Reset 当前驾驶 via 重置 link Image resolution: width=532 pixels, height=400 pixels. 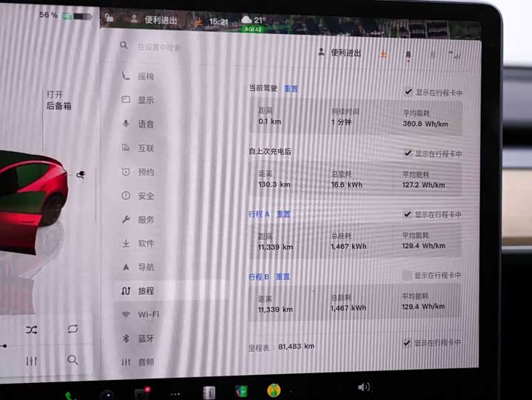click(x=291, y=89)
